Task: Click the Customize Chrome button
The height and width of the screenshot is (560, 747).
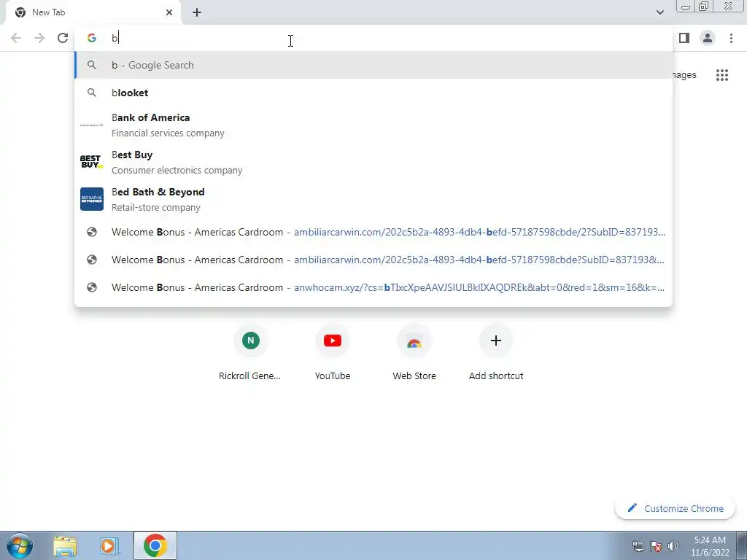Action: 676,508
